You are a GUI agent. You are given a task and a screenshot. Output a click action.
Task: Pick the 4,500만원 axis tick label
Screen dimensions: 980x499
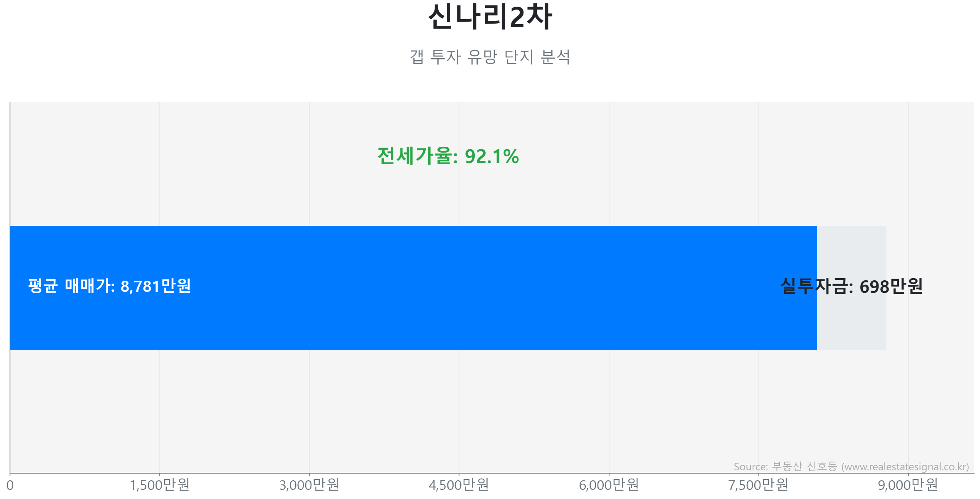pos(459,485)
